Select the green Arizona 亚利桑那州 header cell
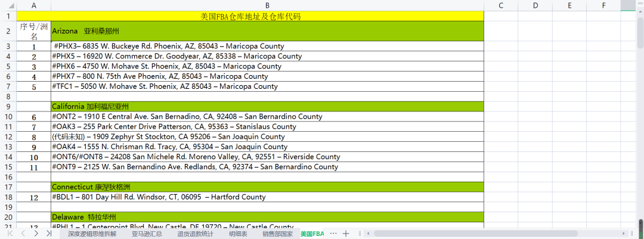Viewport: 644px width, 239px height. 267,30
